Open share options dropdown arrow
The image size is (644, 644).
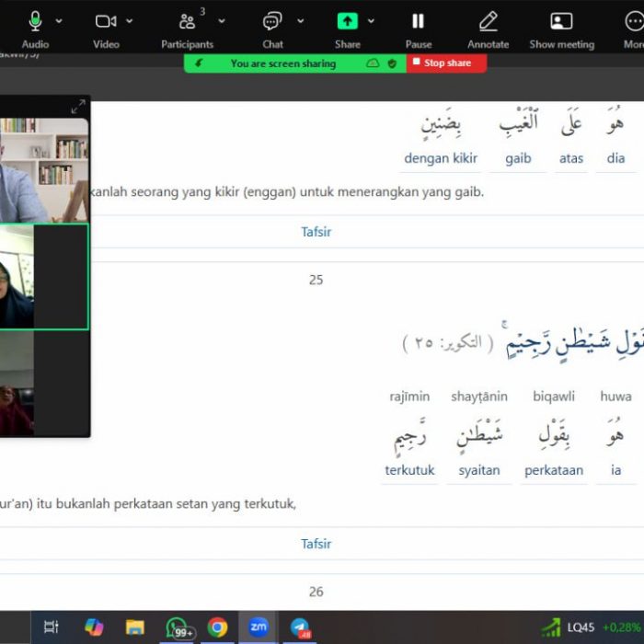pos(372,21)
